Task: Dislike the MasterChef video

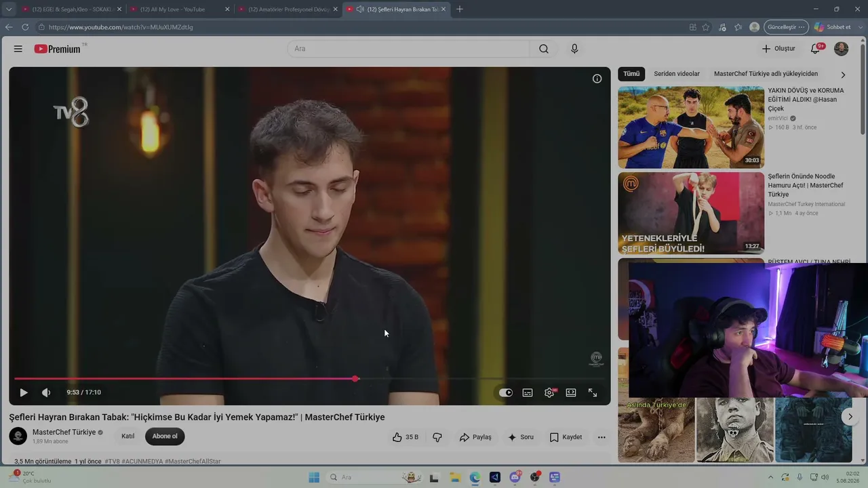Action: pyautogui.click(x=437, y=437)
